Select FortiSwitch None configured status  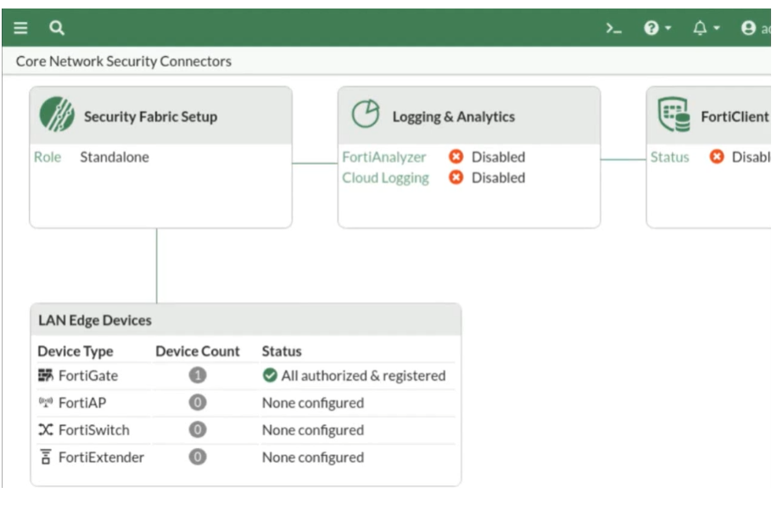pos(313,430)
